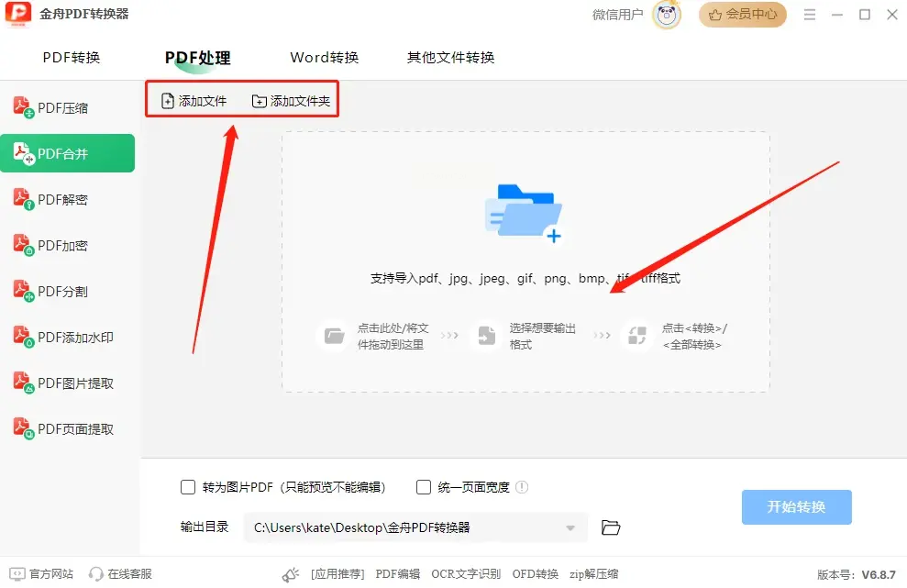Screen dimensions: 907x588
Task: Click the [应用推荐] label
Action: tap(337, 574)
